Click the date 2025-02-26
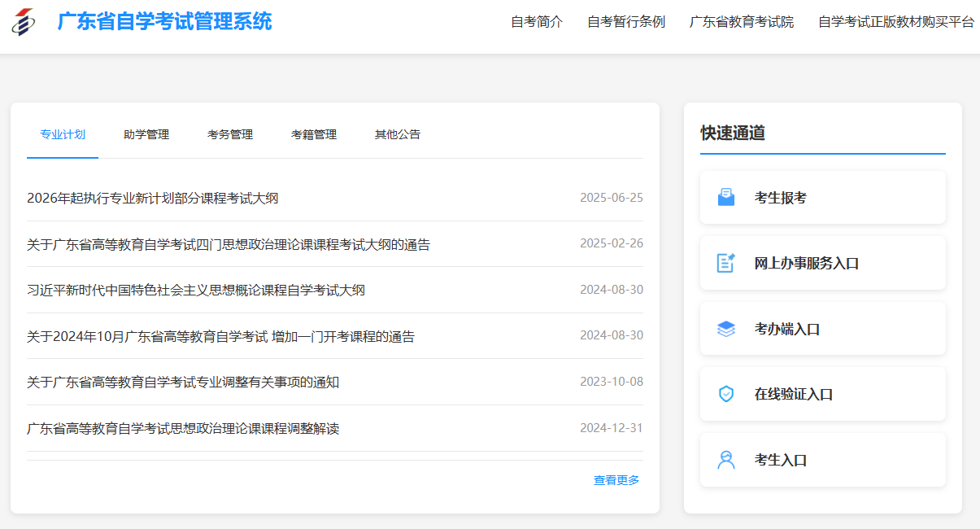The width and height of the screenshot is (980, 529). (x=612, y=243)
